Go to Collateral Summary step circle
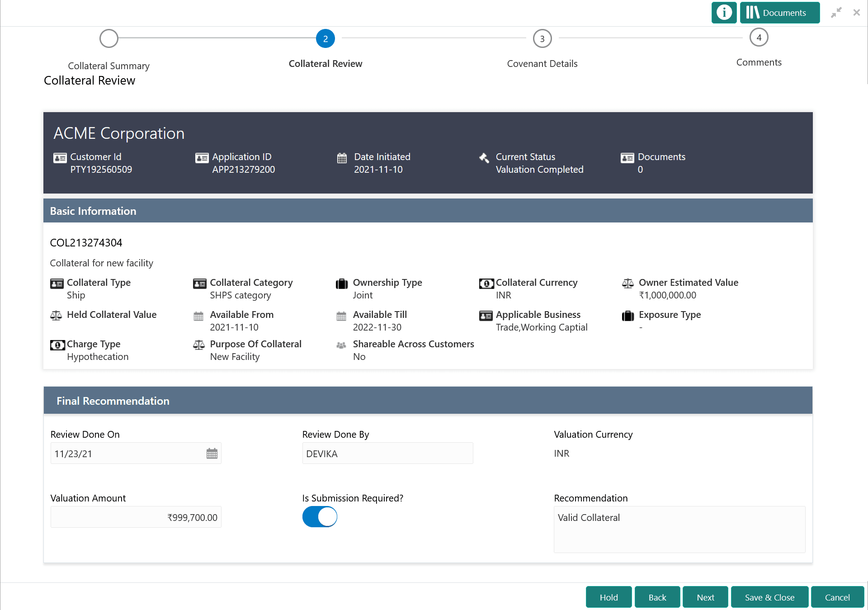The height and width of the screenshot is (610, 868). point(109,38)
